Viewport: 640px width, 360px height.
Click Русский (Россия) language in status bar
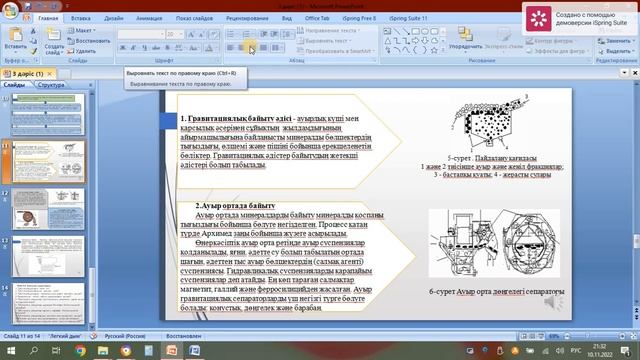coord(125,336)
